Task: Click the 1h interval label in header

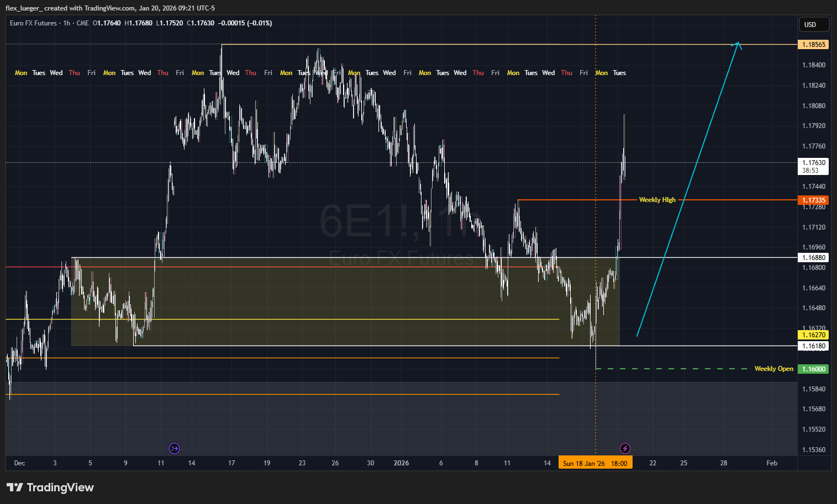Action: coord(67,23)
